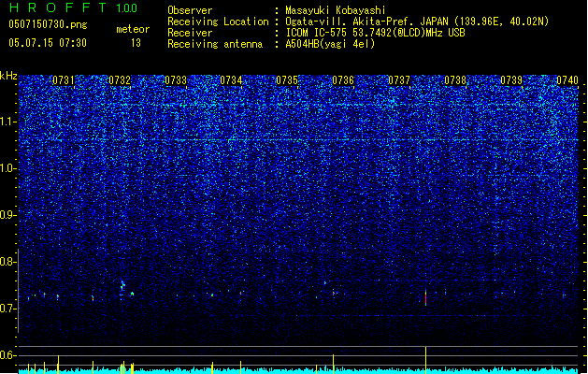Click the Receiving antenna field label
Image resolution: width=588 pixels, height=374 pixels.
[x=215, y=44]
